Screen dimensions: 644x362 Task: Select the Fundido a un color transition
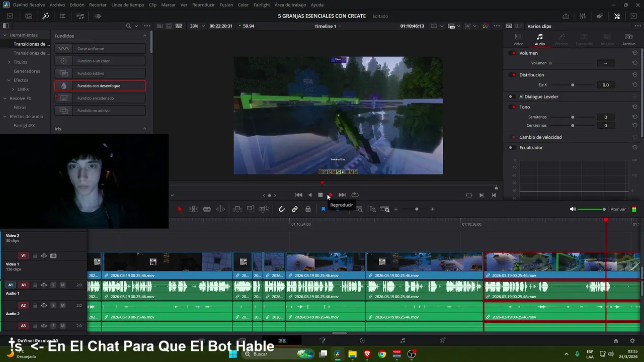100,61
